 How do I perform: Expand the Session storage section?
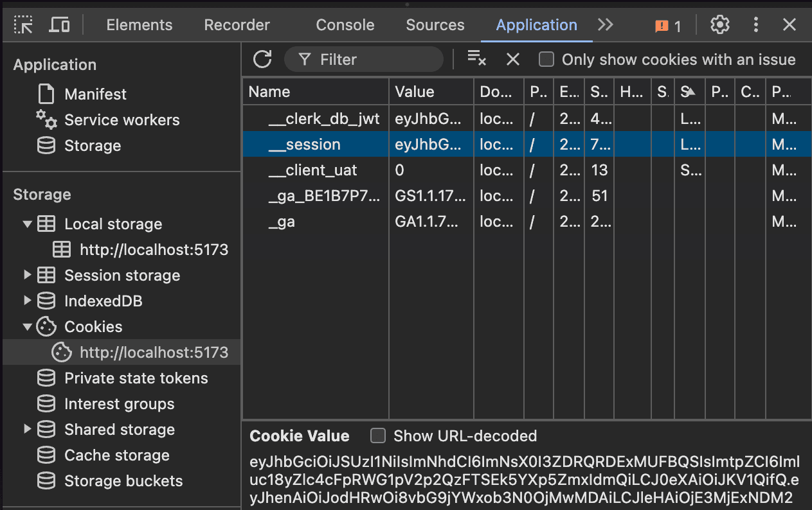point(27,275)
